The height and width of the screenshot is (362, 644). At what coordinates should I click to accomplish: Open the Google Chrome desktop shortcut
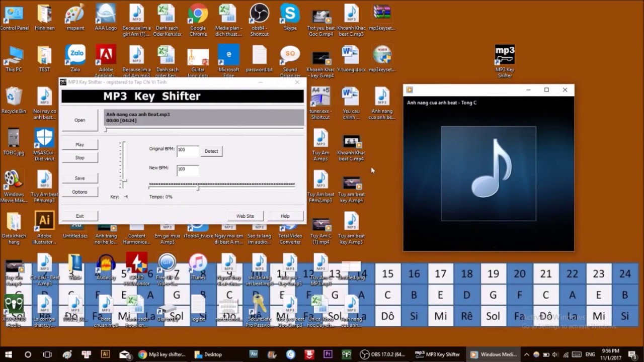point(198,20)
